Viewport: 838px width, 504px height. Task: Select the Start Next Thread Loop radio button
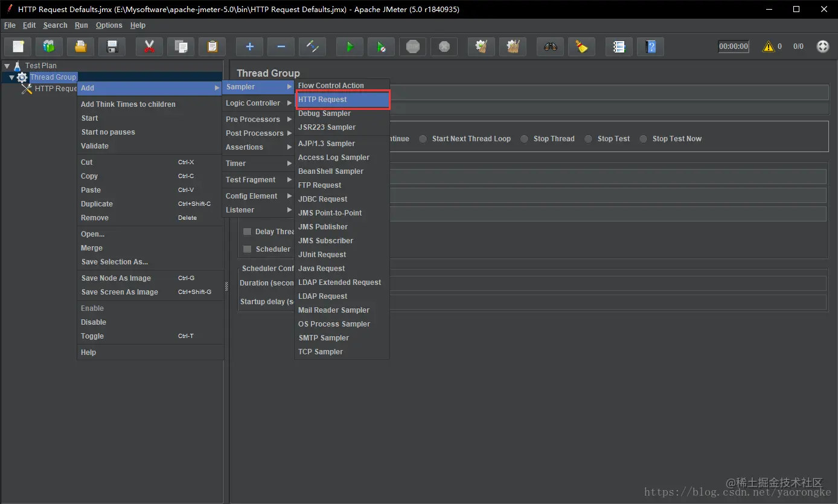[x=423, y=139]
